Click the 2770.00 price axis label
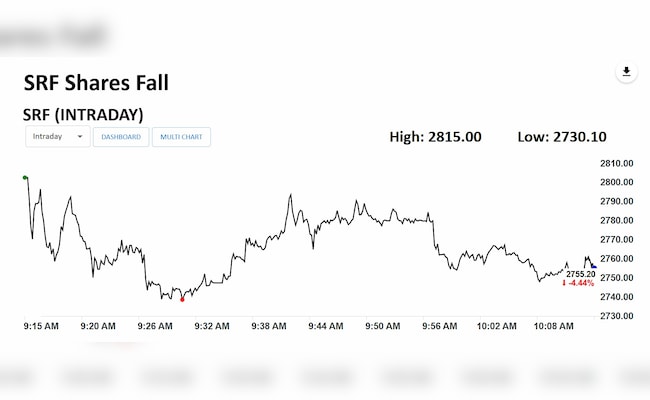 pos(617,240)
